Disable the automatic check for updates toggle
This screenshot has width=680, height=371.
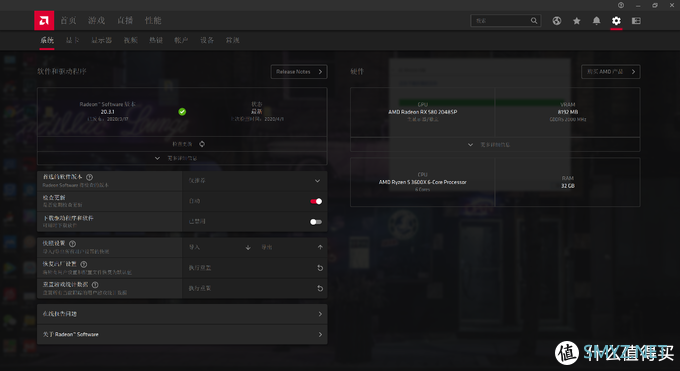(316, 201)
